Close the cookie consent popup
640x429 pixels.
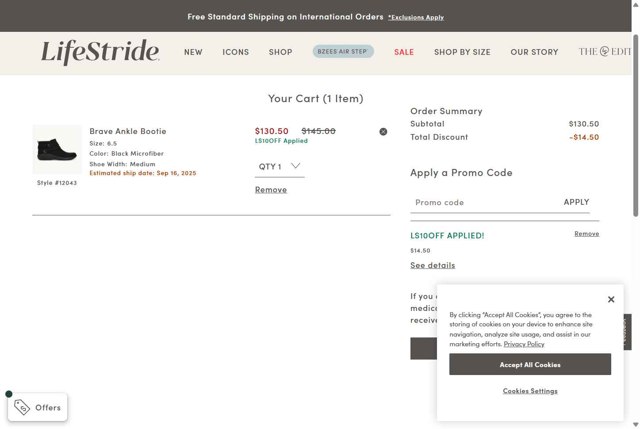(611, 299)
